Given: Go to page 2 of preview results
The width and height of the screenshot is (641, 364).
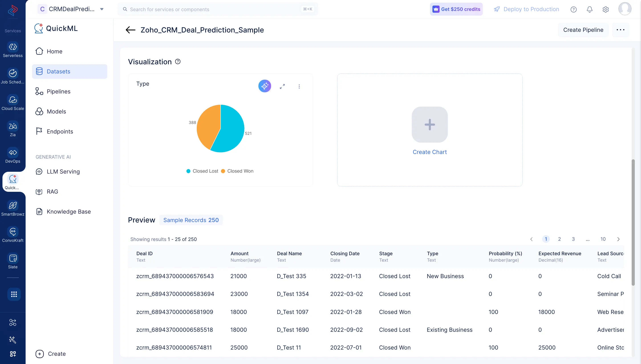Looking at the screenshot, I should click(559, 239).
